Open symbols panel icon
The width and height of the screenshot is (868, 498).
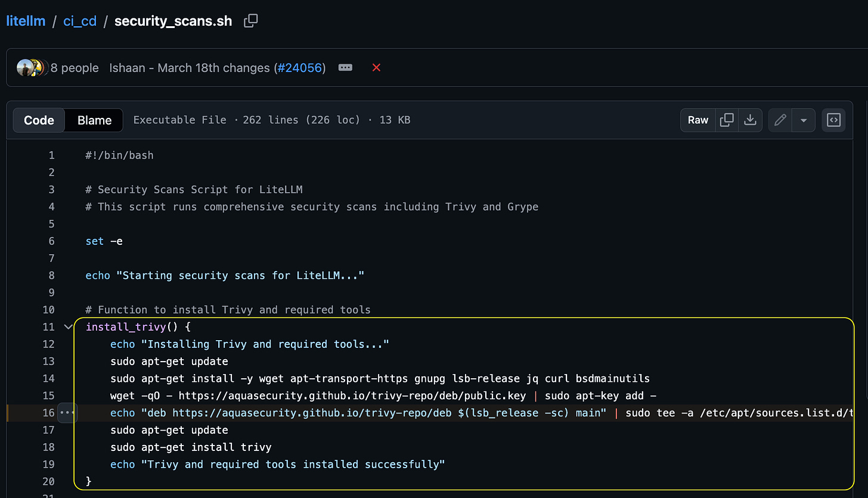[x=833, y=120]
